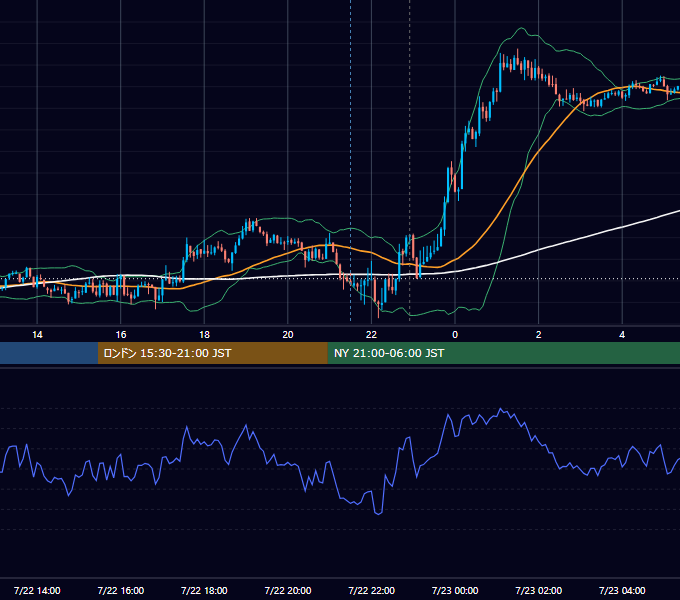680x600 pixels.
Task: Click the 7/22 16:00 date label
Action: point(121,590)
